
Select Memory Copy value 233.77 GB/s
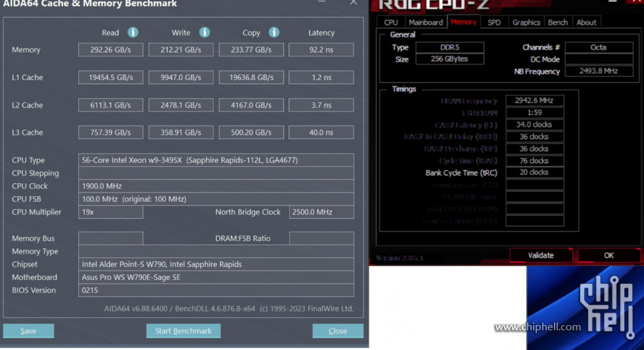coord(251,50)
